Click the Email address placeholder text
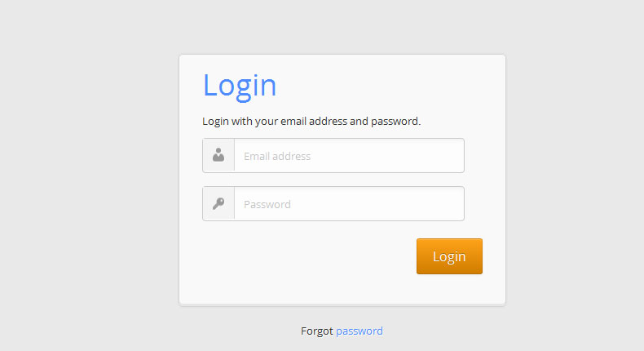This screenshot has height=351, width=644. (277, 156)
